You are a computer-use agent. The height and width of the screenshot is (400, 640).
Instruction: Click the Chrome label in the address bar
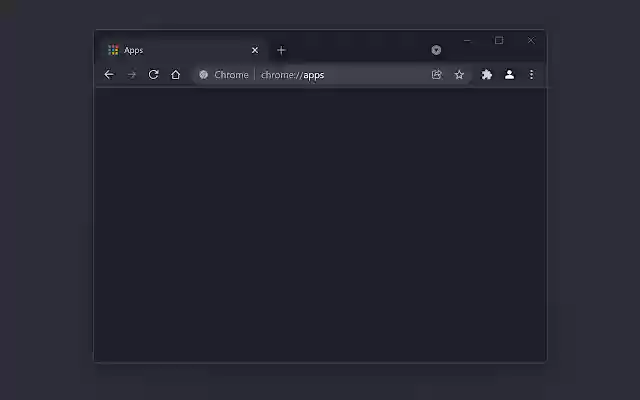[231, 75]
